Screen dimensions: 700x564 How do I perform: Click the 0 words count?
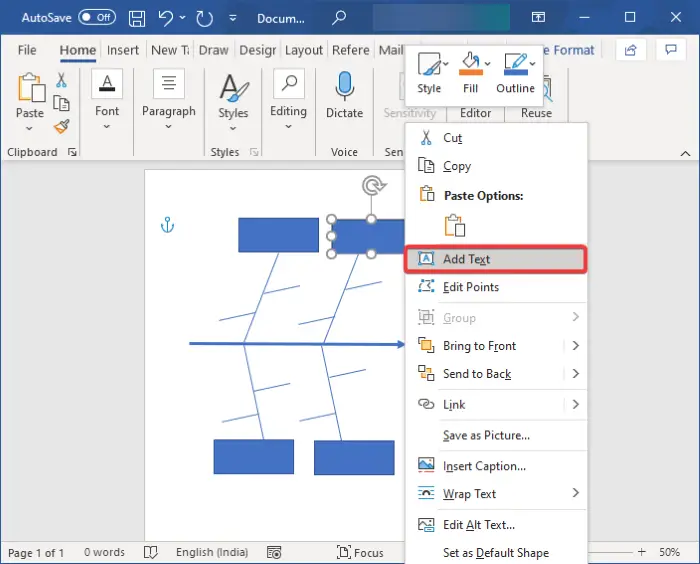point(104,552)
